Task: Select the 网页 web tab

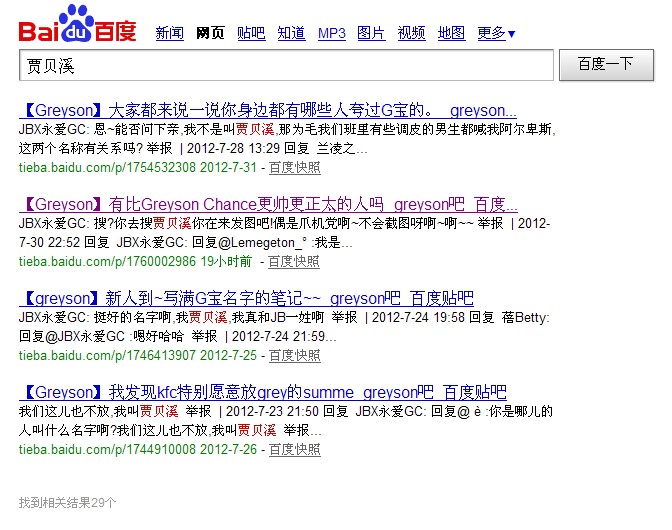Action: pos(210,33)
